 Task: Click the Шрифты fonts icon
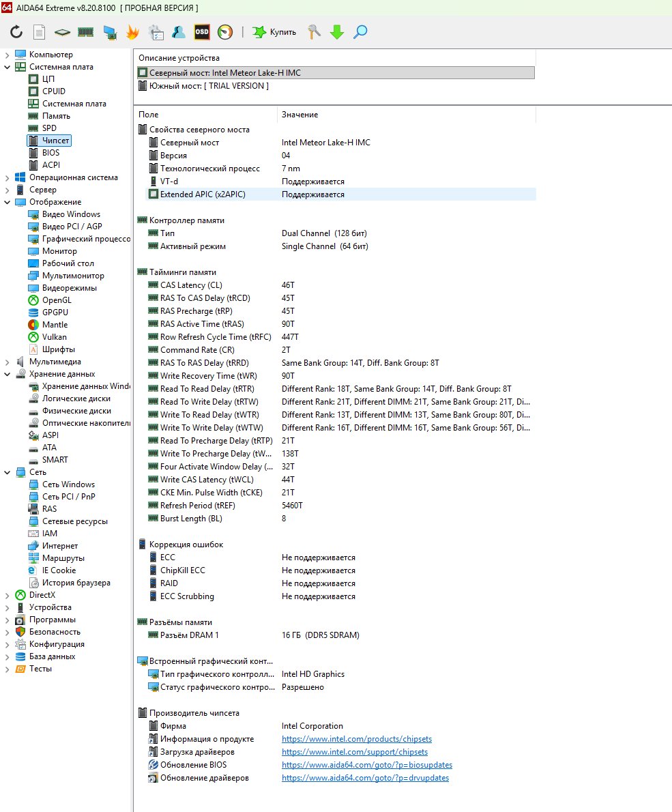[x=33, y=349]
